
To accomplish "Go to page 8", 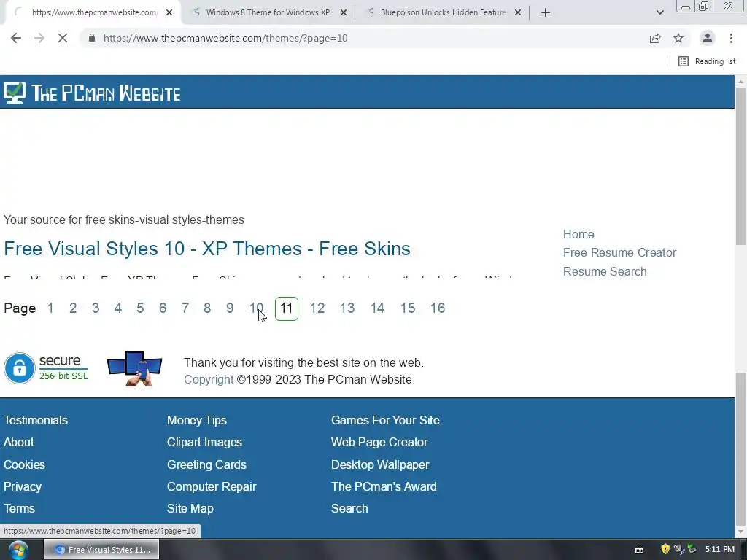I will 207,308.
